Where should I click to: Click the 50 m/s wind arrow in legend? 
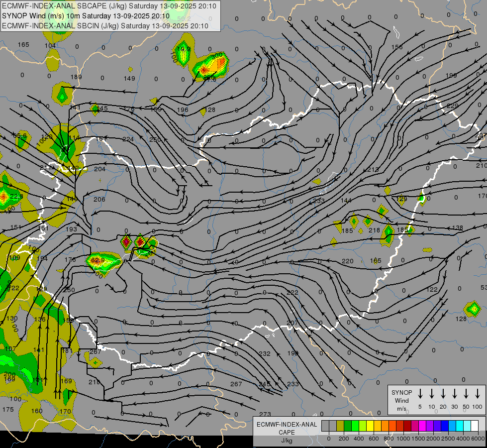[x=466, y=394]
